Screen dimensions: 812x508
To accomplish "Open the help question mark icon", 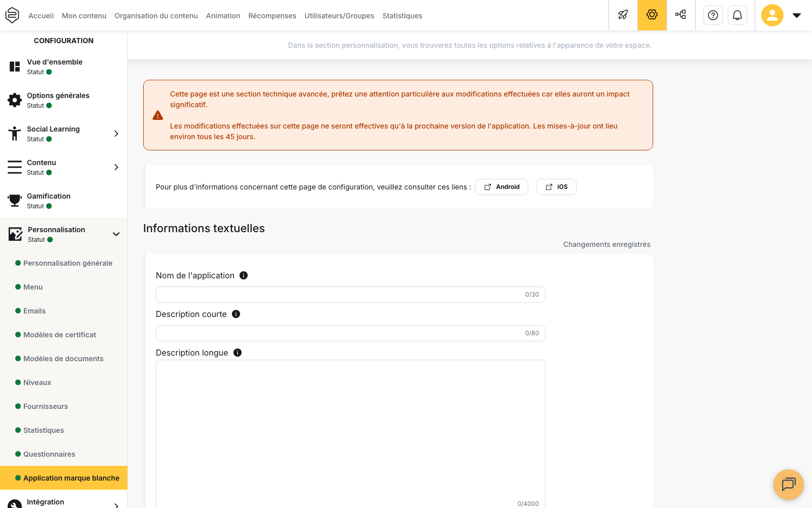I will click(x=713, y=15).
